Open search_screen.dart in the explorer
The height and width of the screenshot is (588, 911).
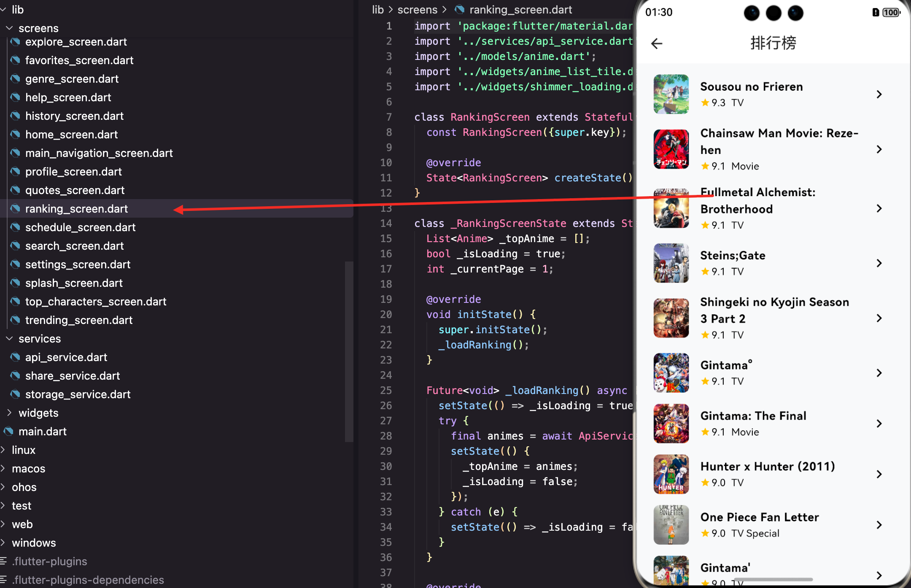tap(74, 246)
